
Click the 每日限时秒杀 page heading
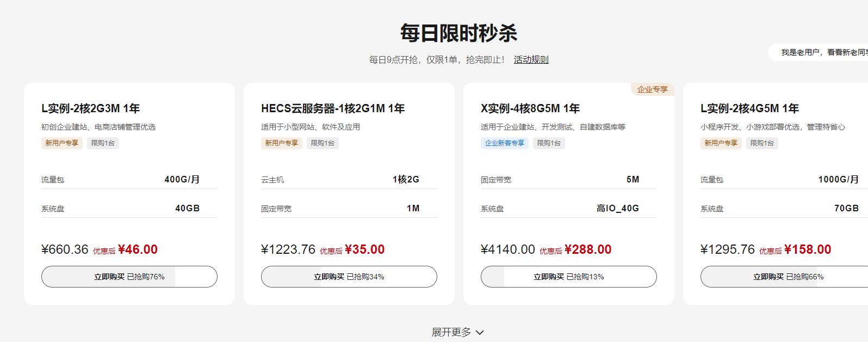458,33
